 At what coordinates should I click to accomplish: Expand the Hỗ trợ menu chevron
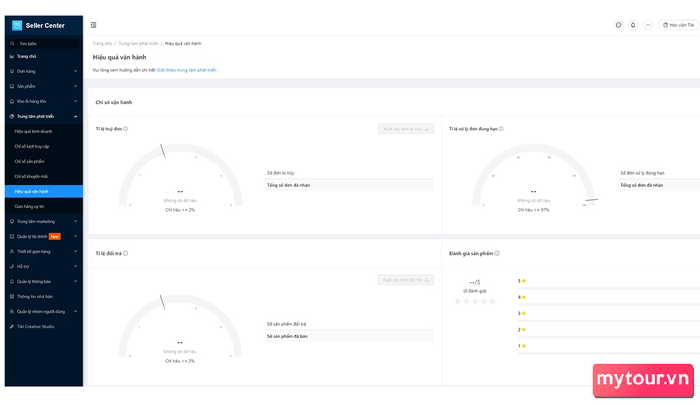click(75, 266)
